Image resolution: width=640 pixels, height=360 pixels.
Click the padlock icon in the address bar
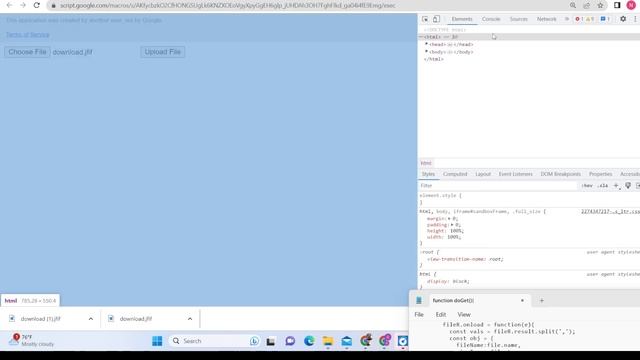(53, 6)
